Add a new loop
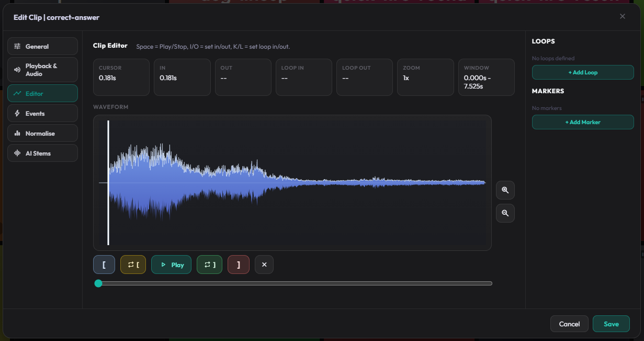This screenshot has height=341, width=644. point(583,72)
